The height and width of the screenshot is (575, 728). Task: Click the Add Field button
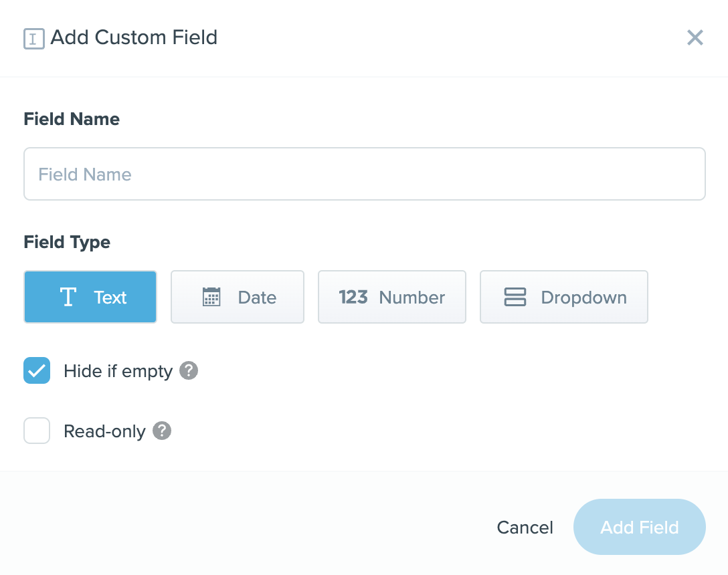coord(639,527)
